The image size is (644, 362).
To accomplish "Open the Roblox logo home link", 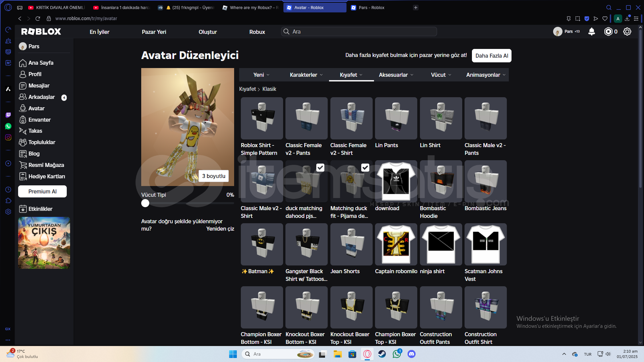I will pos(41,32).
